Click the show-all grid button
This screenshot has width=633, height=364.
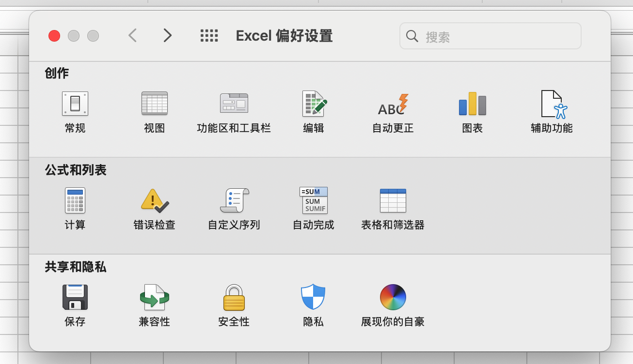(x=209, y=35)
